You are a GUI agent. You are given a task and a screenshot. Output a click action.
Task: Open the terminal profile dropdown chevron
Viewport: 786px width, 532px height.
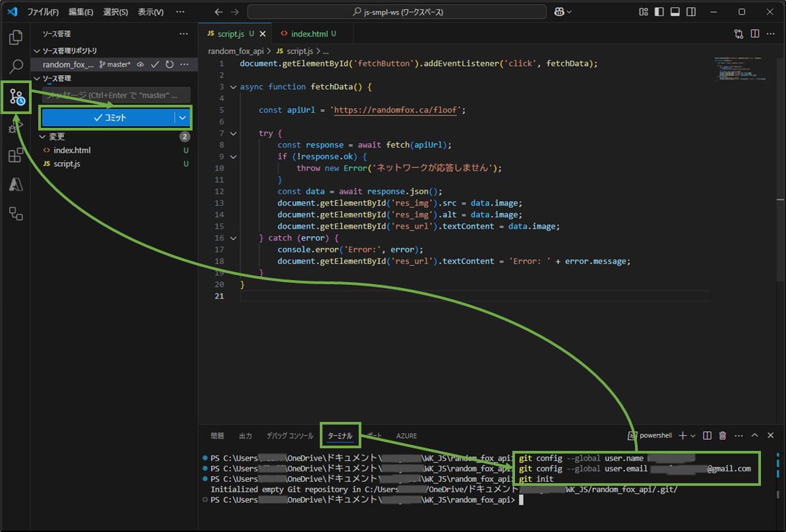tap(692, 435)
